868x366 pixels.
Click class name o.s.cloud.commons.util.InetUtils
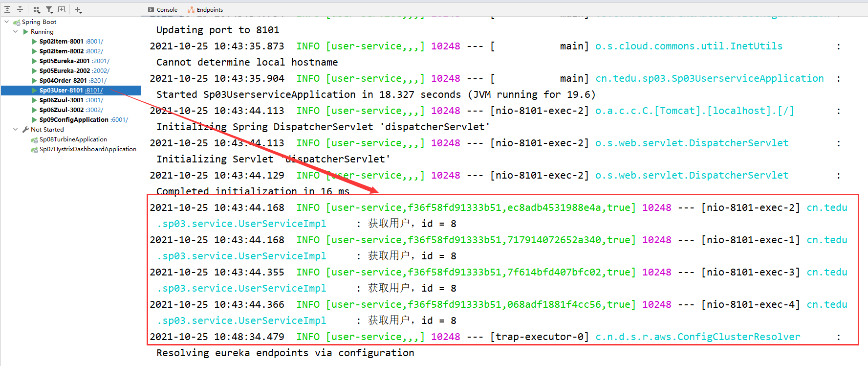[x=689, y=46]
